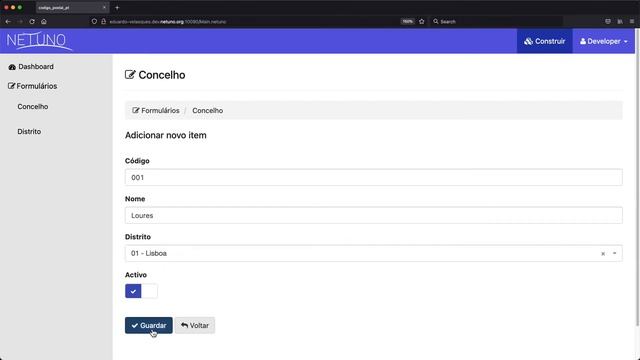Screen dimensions: 640x360
Task: Click the Formulários sidebar item
Action: coord(33,86)
